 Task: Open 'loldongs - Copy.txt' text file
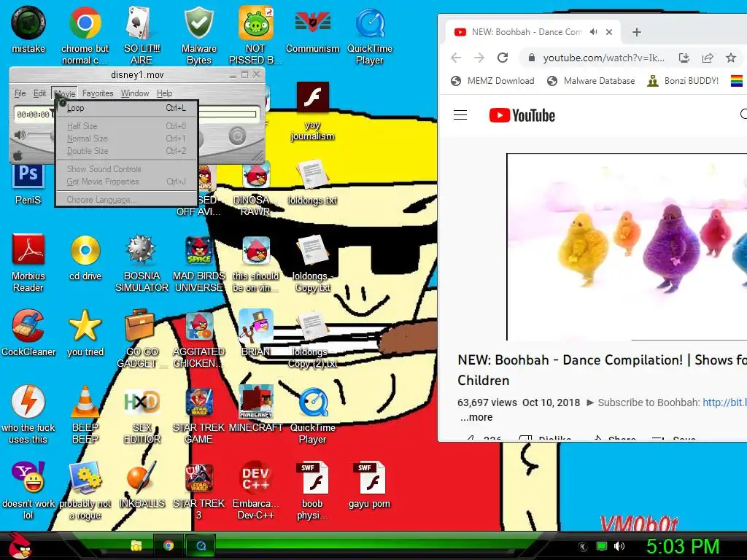312,249
